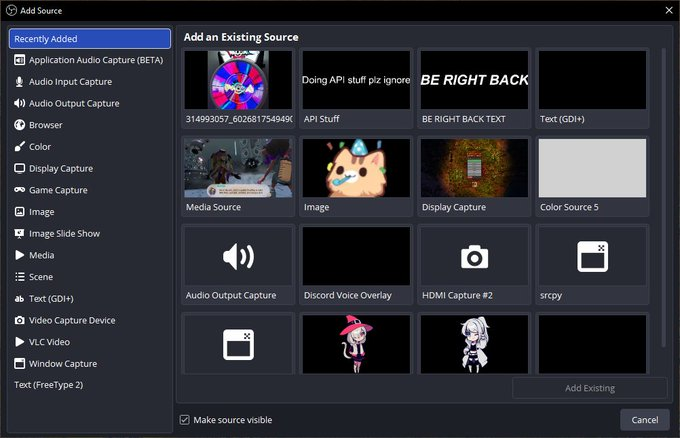This screenshot has height=438, width=680.
Task: Click the Image picture icon in sidebar
Action: coord(19,212)
